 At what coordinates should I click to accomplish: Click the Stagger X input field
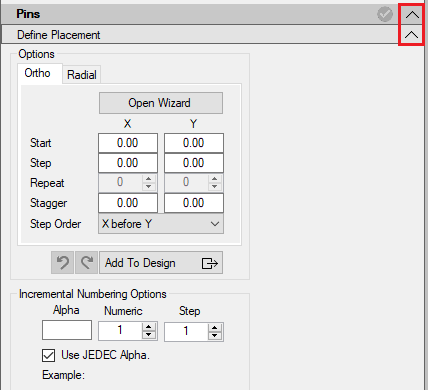point(128,203)
